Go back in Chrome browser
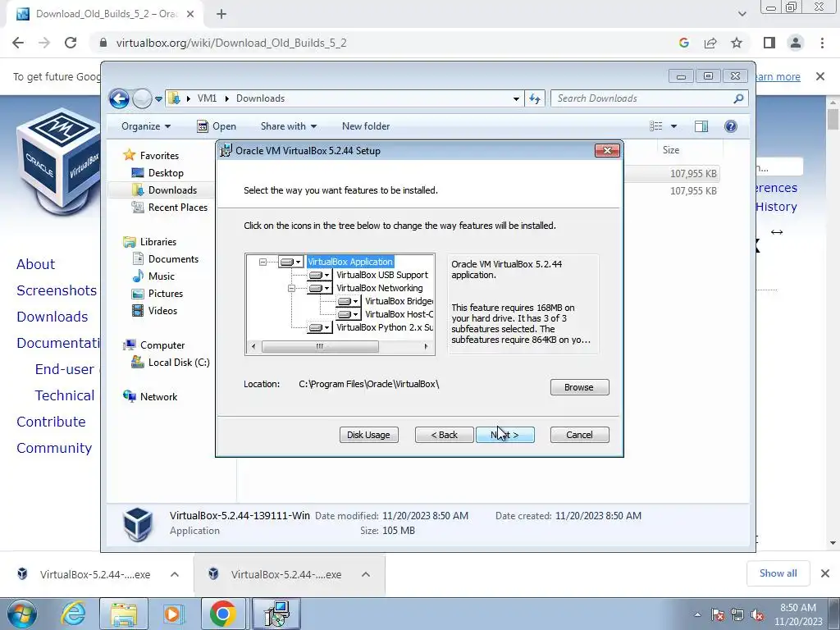840x630 pixels. coord(18,43)
